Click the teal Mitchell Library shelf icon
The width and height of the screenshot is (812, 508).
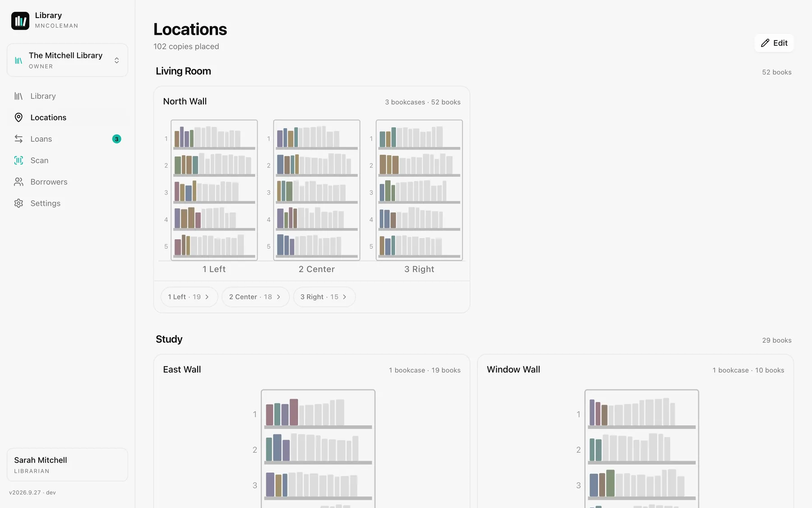(x=18, y=61)
